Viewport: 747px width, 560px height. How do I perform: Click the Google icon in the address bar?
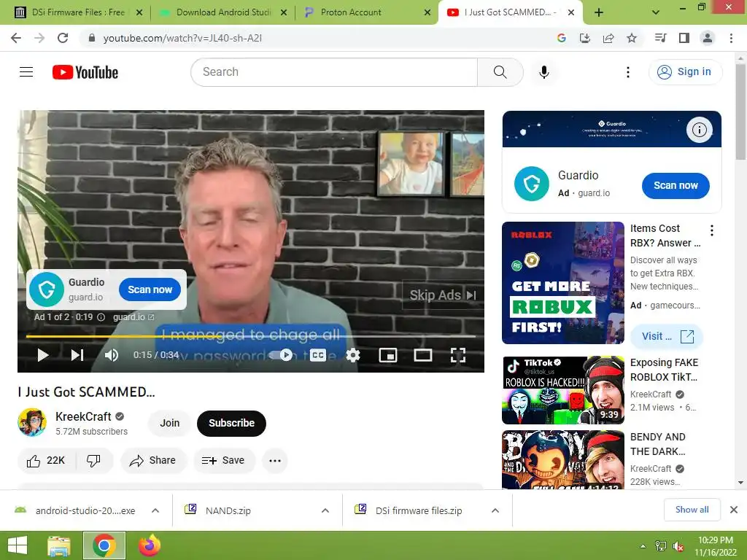tap(562, 38)
